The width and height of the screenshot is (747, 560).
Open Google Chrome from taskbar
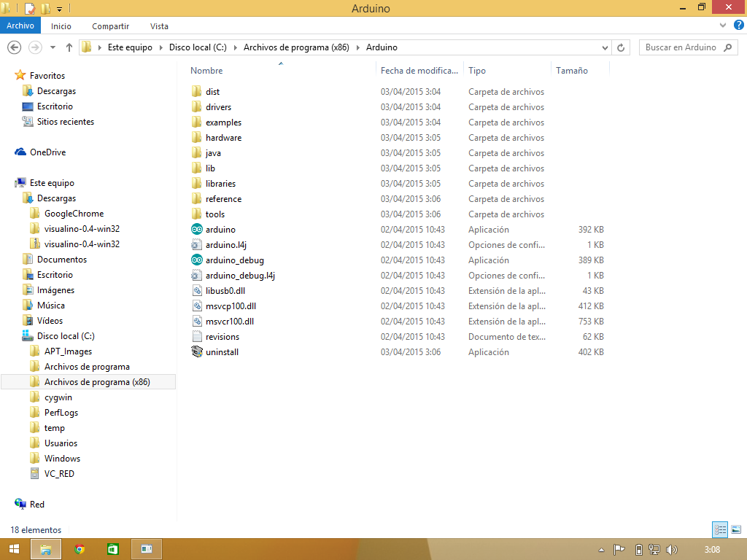point(80,549)
